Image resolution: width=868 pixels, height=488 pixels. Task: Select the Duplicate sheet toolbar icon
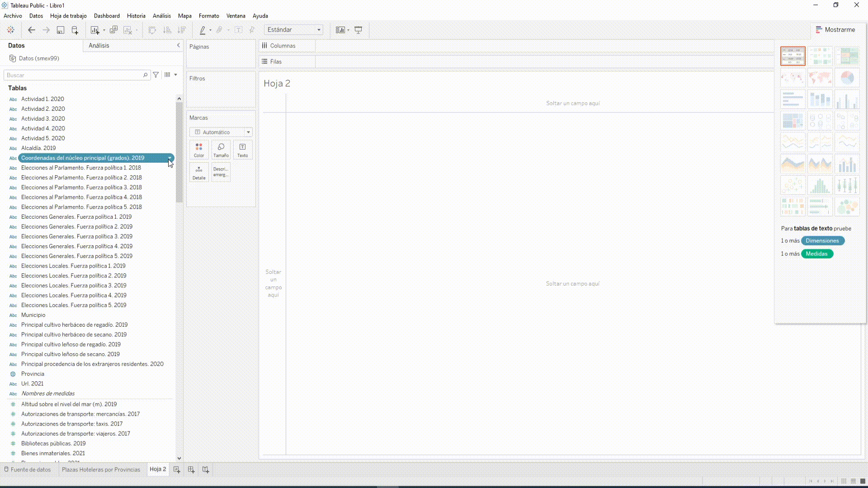(114, 30)
